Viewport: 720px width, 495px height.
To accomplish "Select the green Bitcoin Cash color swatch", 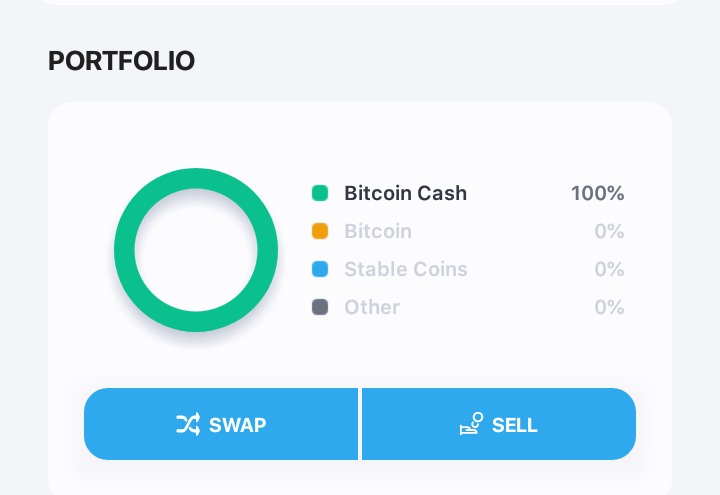I will click(x=320, y=193).
